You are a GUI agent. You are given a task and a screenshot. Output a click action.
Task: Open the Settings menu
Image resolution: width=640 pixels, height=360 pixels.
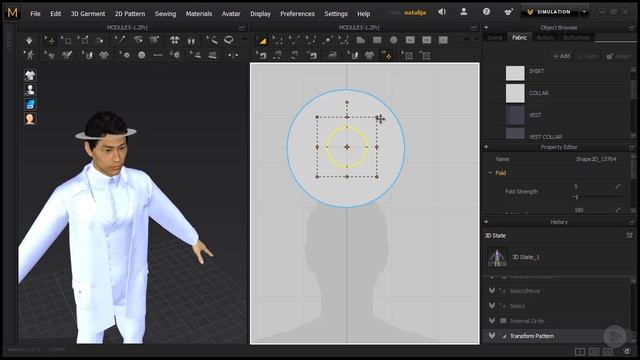(x=336, y=13)
